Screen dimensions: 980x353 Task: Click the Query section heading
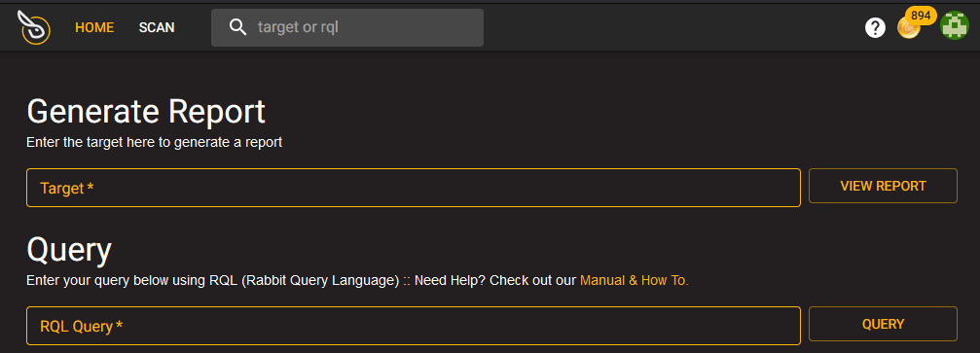69,251
